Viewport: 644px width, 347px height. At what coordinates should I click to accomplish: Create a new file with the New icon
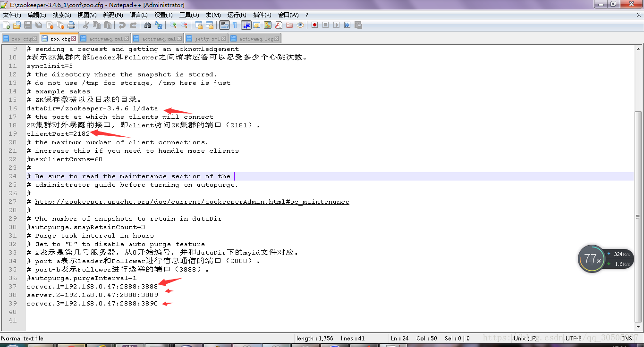pos(6,25)
